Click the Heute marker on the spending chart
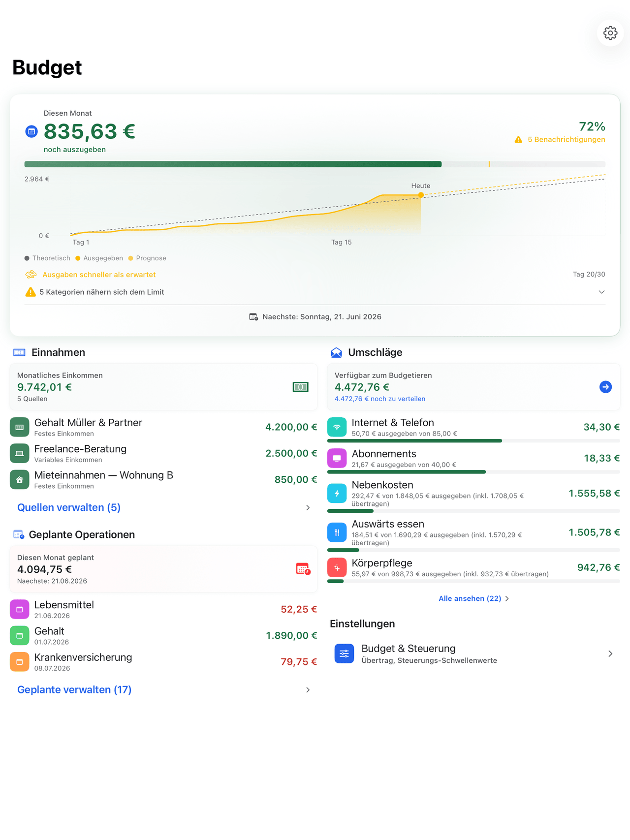The width and height of the screenshot is (630, 840). (421, 195)
